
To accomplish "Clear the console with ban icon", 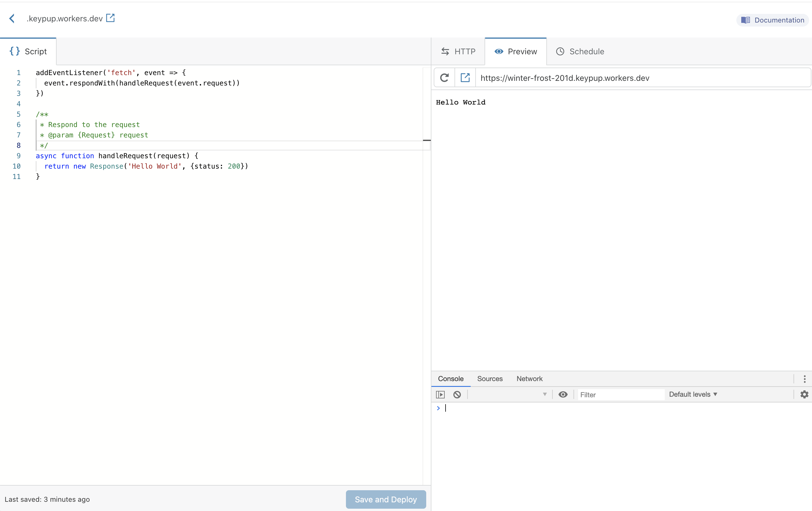I will (x=457, y=394).
